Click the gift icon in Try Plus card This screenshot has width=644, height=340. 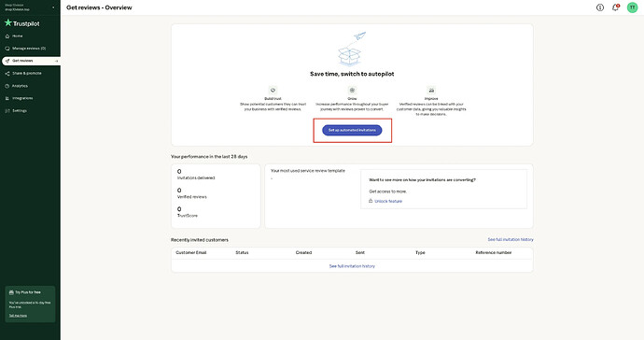tap(11, 292)
